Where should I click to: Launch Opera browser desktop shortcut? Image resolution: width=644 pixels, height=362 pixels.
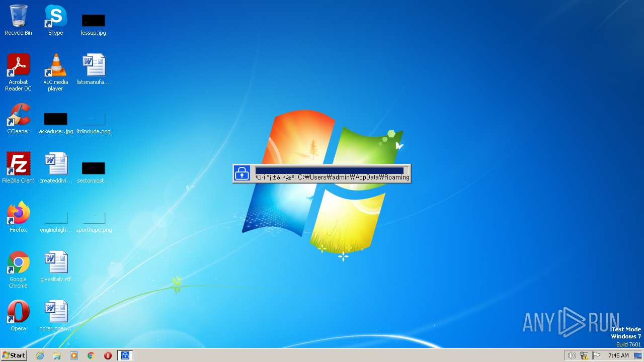[18, 315]
